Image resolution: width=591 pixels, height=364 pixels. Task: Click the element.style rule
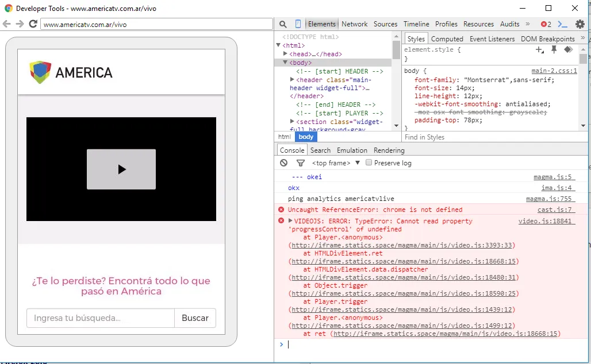click(x=432, y=50)
